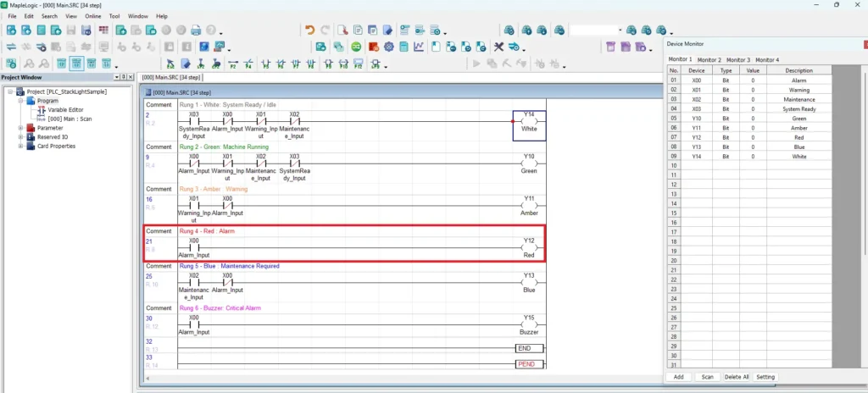868x393 pixels.
Task: Switch to the Monitor 3 tab
Action: (x=738, y=59)
